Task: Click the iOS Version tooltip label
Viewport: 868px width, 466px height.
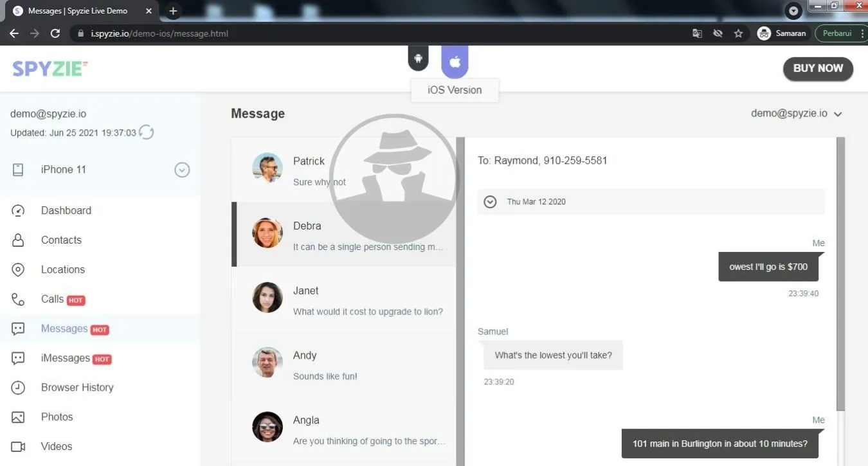Action: (455, 90)
